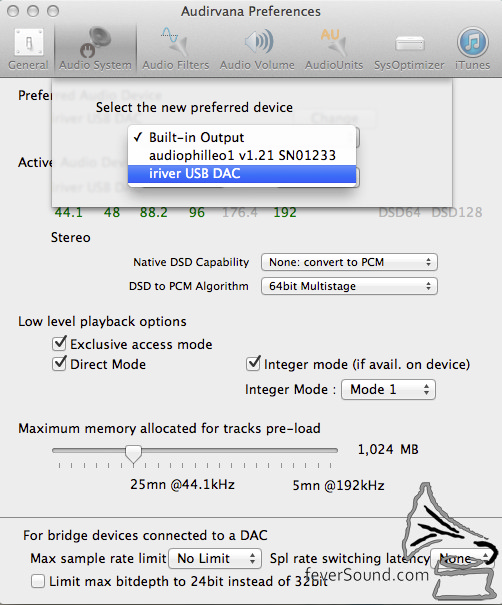
Task: Click the 88.2 sample rate label
Action: (x=154, y=212)
